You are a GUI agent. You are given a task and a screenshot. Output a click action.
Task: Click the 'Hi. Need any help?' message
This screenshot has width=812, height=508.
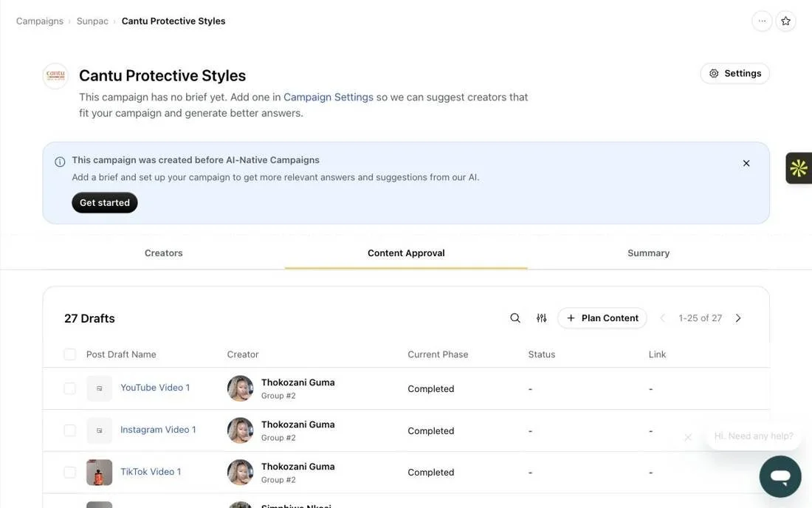[754, 436]
